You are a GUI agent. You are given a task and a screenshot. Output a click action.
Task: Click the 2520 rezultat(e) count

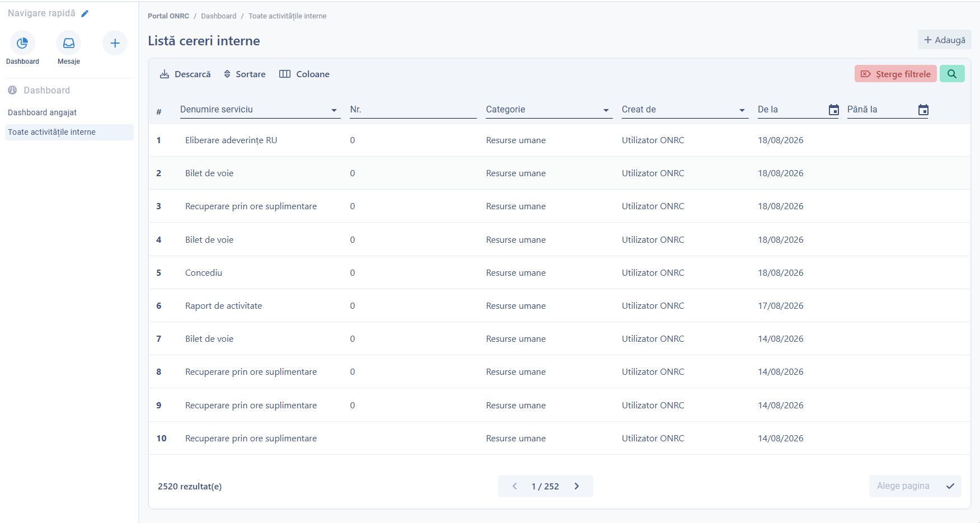[190, 487]
